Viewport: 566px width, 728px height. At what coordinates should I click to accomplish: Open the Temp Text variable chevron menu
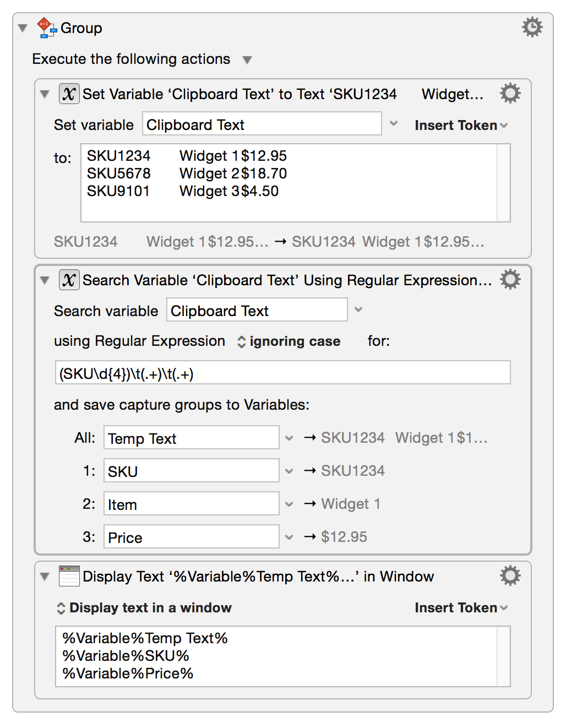pos(289,438)
